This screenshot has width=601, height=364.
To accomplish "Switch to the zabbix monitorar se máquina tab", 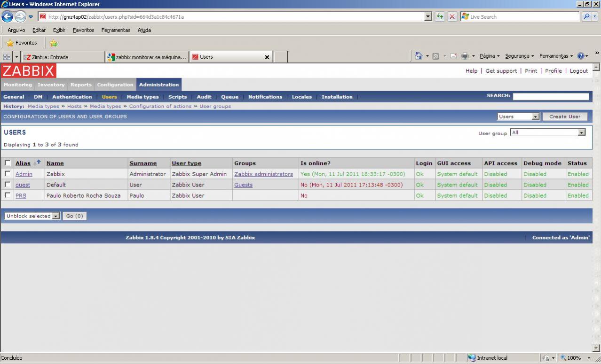I will (x=147, y=57).
